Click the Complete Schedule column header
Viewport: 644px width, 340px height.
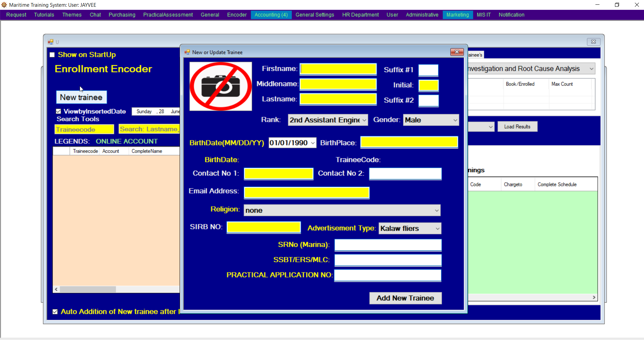(566, 184)
